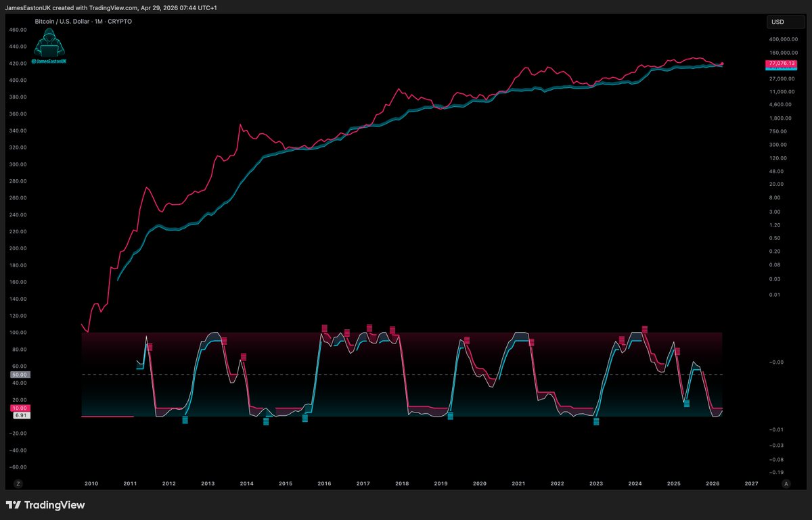812x520 pixels.
Task: Click the 2013 label on time axis
Action: point(208,483)
